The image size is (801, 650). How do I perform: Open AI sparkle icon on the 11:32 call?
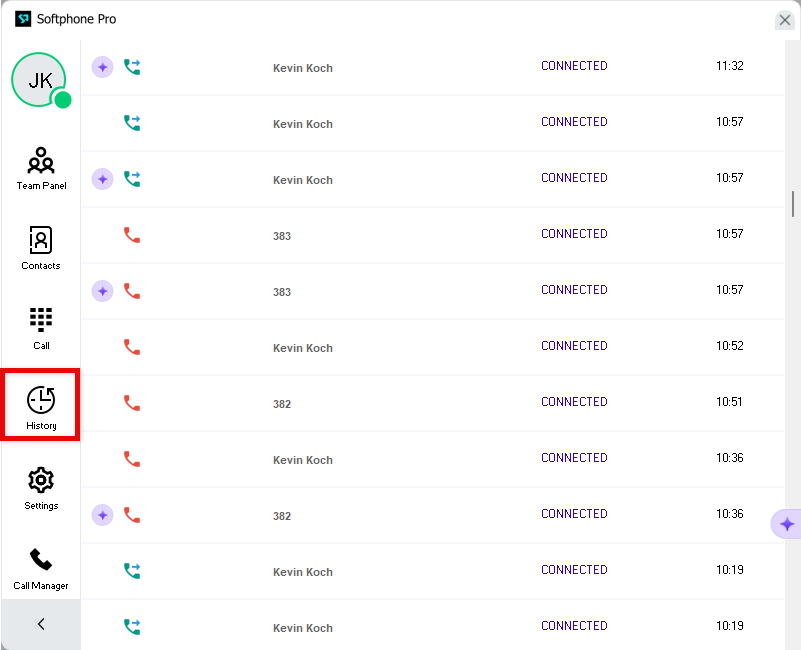(x=102, y=67)
